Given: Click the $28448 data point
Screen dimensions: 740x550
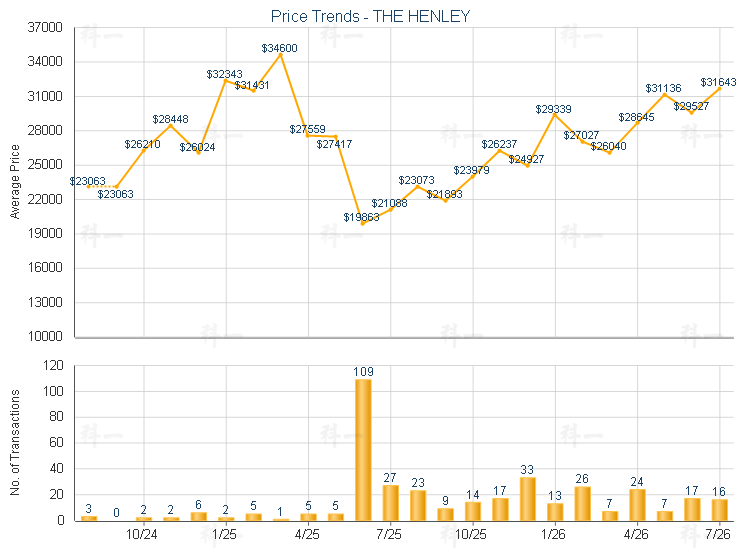Looking at the screenshot, I should point(171,126).
